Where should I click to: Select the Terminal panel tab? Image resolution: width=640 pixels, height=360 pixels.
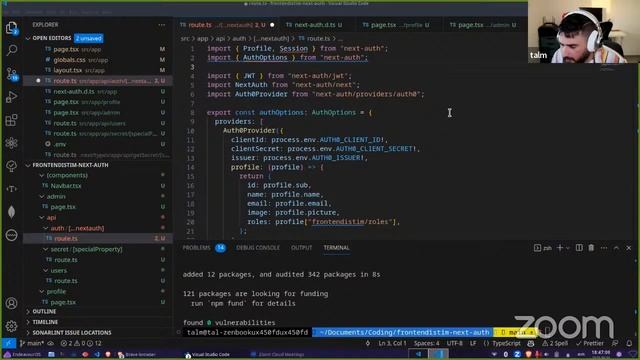pos(336,248)
